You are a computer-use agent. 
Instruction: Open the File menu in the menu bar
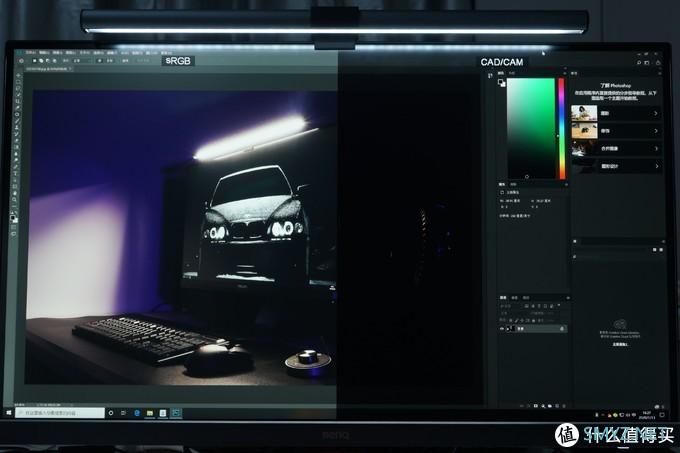click(x=30, y=51)
